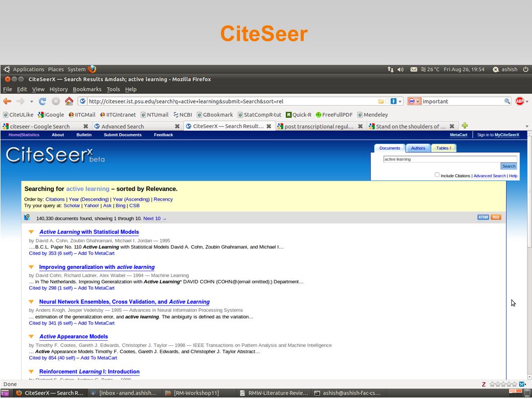Screen dimensions: 532x399
Task: Order results by Citations
Action: point(55,199)
